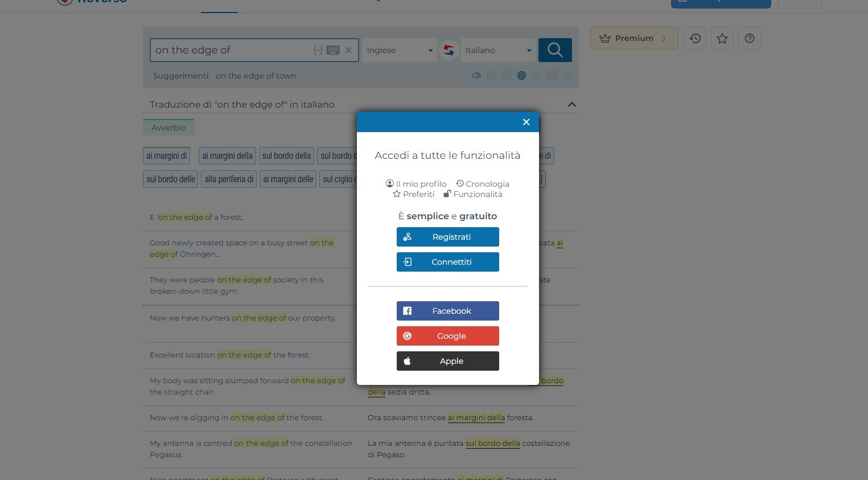This screenshot has width=868, height=480.
Task: Select the Avverbio filter tab
Action: pyautogui.click(x=168, y=128)
